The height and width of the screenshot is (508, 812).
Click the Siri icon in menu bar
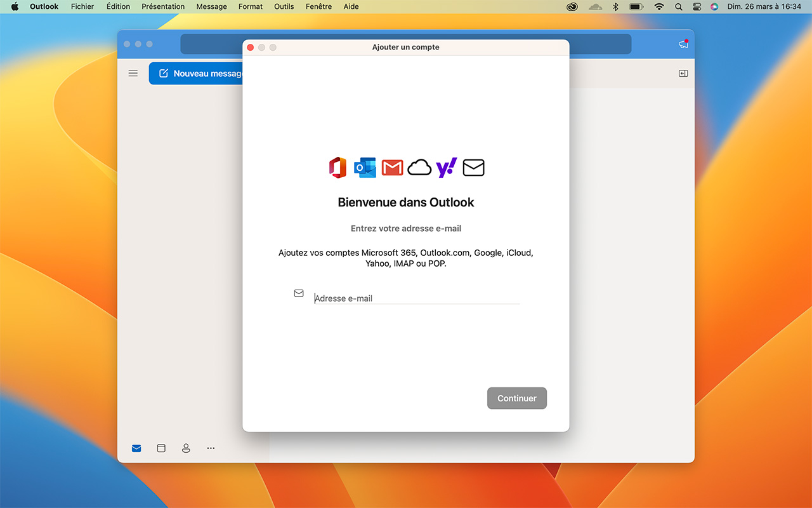(x=714, y=6)
